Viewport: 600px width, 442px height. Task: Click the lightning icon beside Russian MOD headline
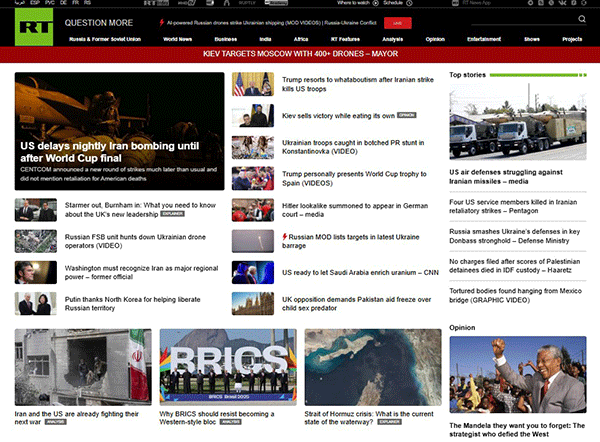coord(284,236)
